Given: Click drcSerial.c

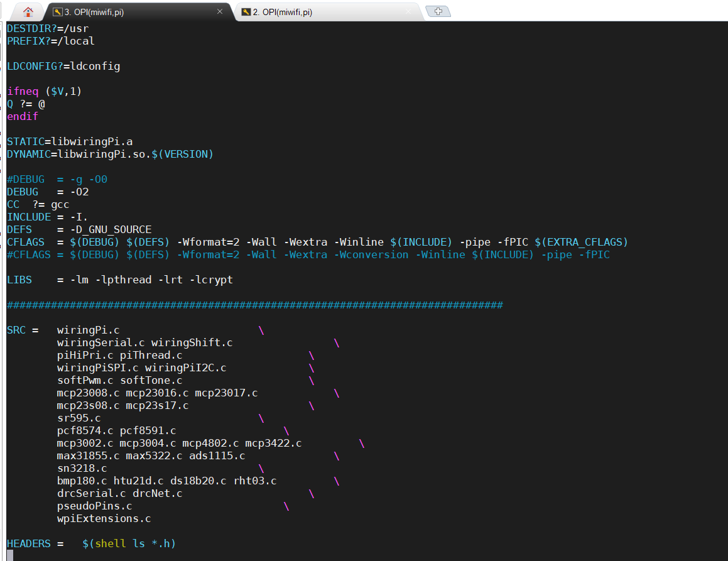Looking at the screenshot, I should point(92,493).
